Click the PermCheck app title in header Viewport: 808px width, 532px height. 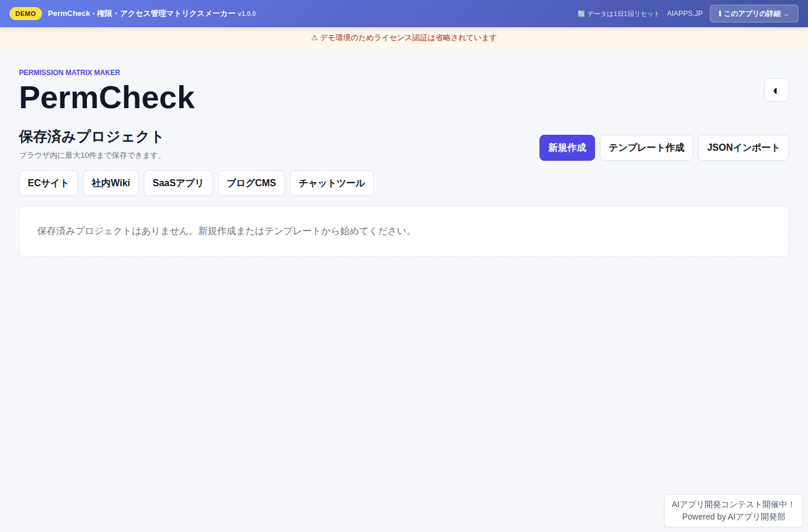tap(141, 14)
